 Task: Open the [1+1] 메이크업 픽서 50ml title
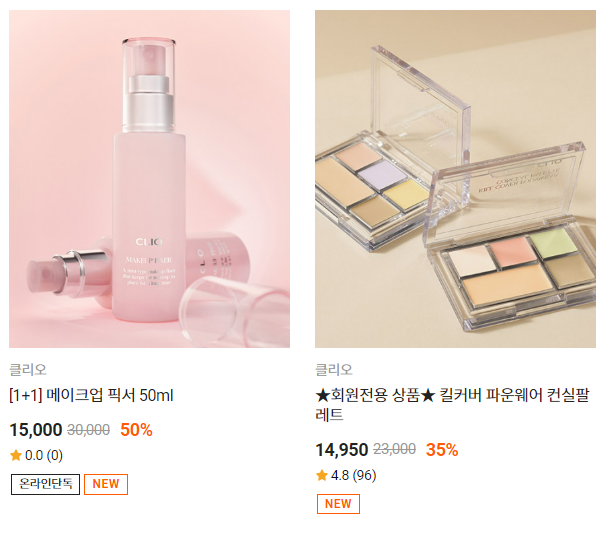91,396
